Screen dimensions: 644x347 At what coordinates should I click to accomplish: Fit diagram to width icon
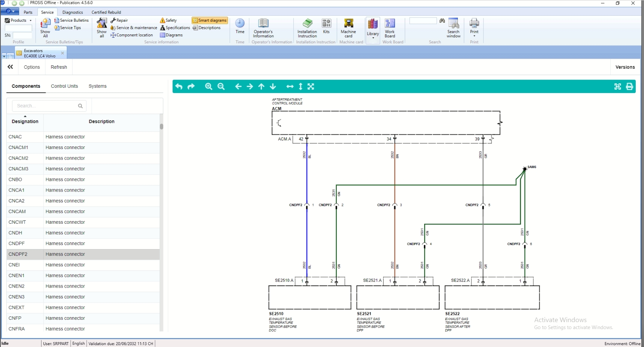click(x=290, y=87)
